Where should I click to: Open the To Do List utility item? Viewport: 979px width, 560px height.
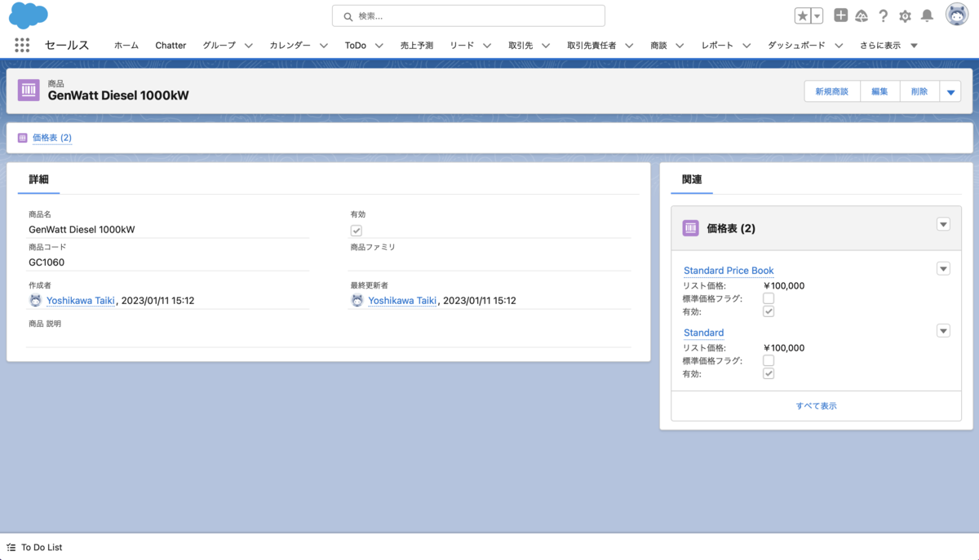(x=34, y=547)
